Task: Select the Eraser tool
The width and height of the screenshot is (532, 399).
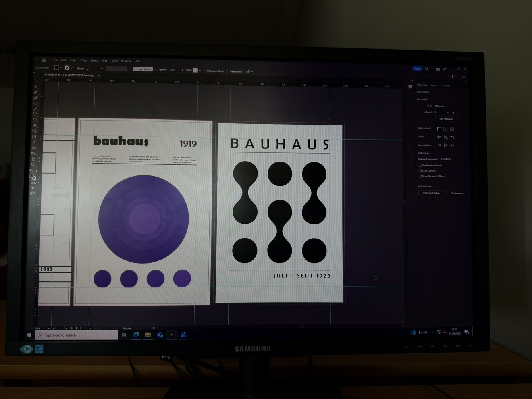Action: point(35,125)
